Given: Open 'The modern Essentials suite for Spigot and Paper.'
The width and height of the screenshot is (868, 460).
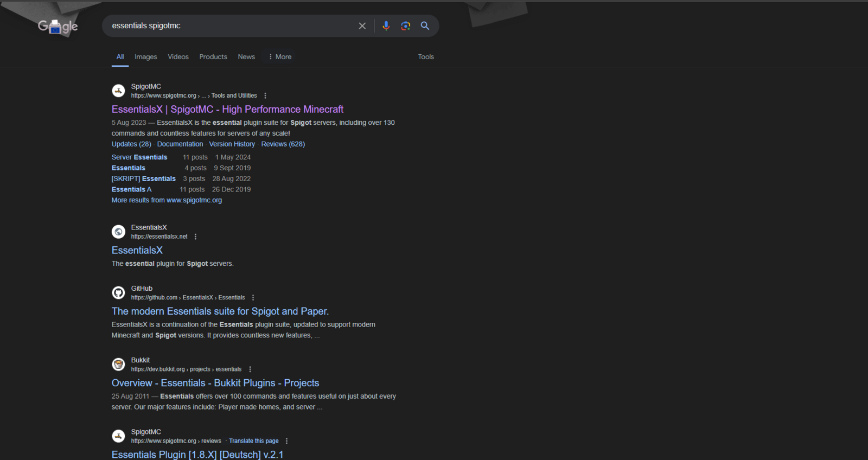Looking at the screenshot, I should 220,311.
